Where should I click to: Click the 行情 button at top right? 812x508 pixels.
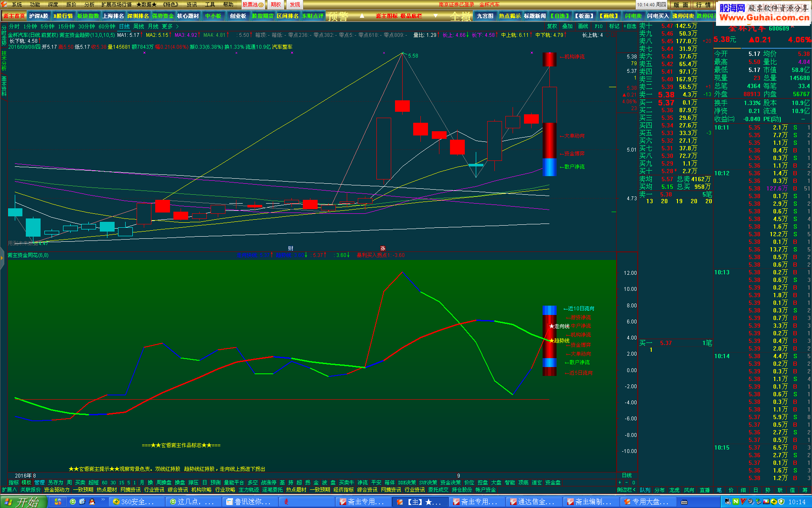pos(704,5)
